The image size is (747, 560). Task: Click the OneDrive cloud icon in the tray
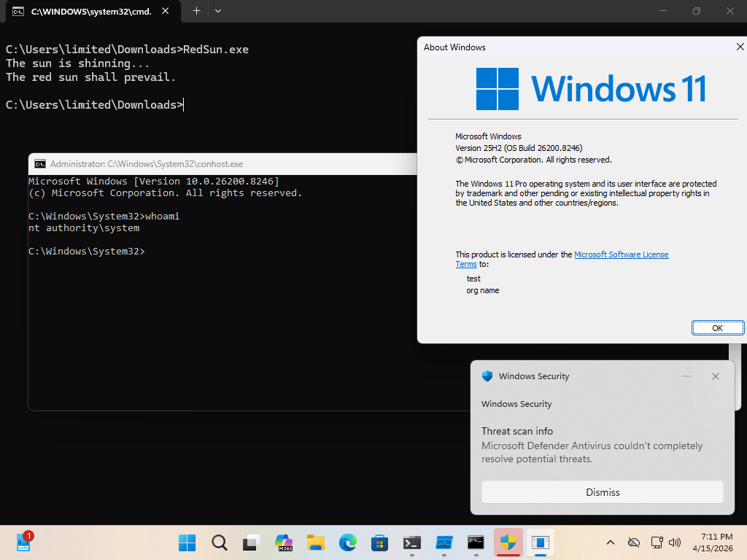click(x=633, y=542)
